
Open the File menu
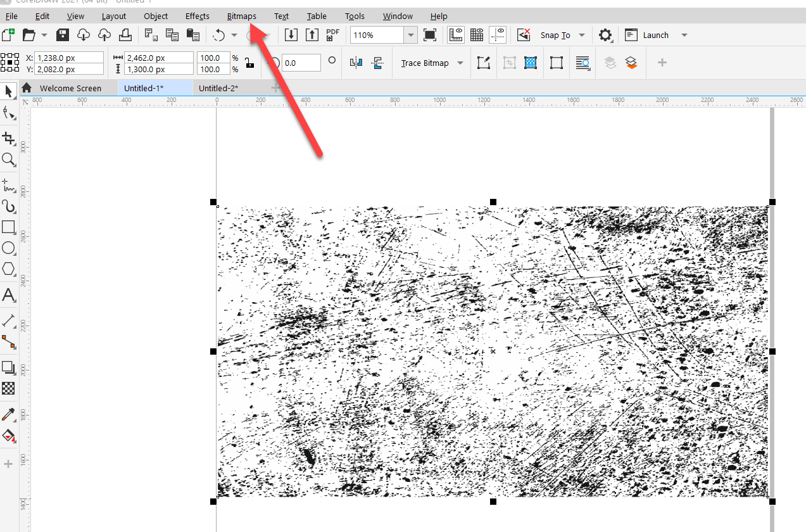(11, 16)
